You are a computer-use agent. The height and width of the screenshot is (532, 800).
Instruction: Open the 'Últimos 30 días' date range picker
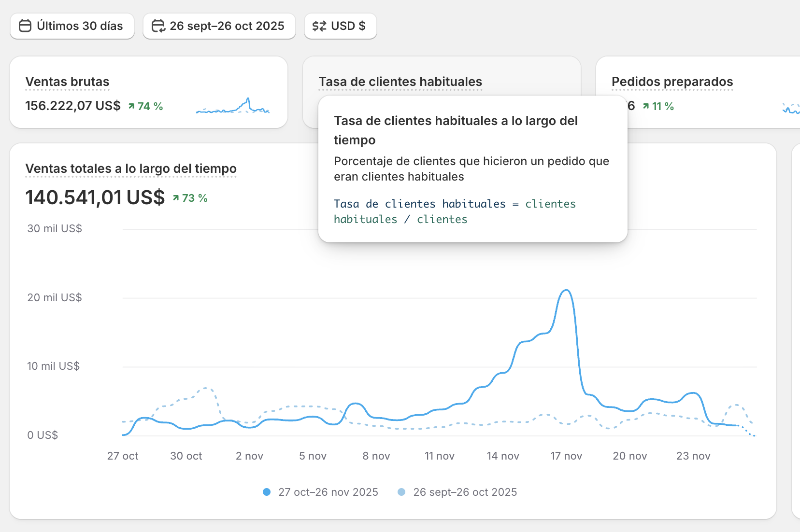[72, 26]
